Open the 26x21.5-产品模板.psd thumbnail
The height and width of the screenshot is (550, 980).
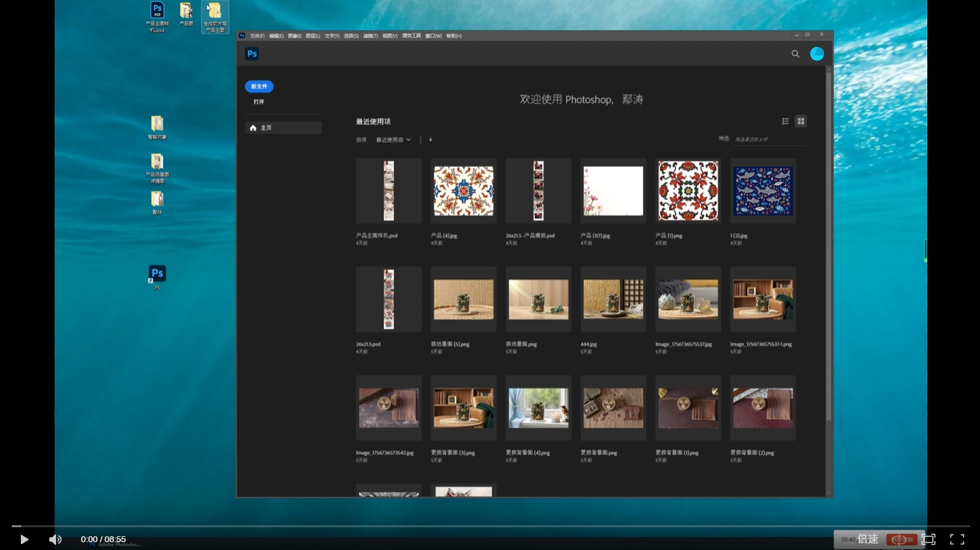coord(539,191)
